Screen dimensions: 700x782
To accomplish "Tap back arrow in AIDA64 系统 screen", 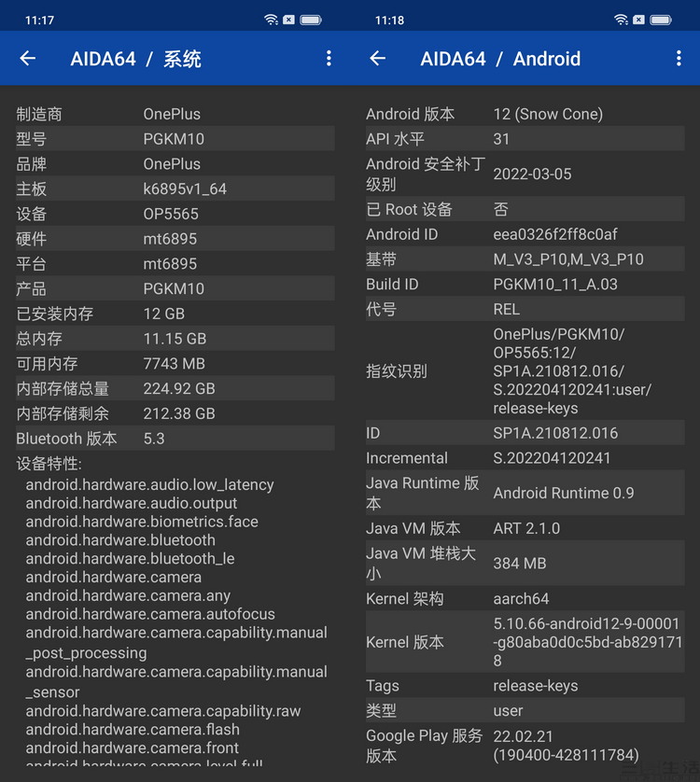I will pos(27,59).
